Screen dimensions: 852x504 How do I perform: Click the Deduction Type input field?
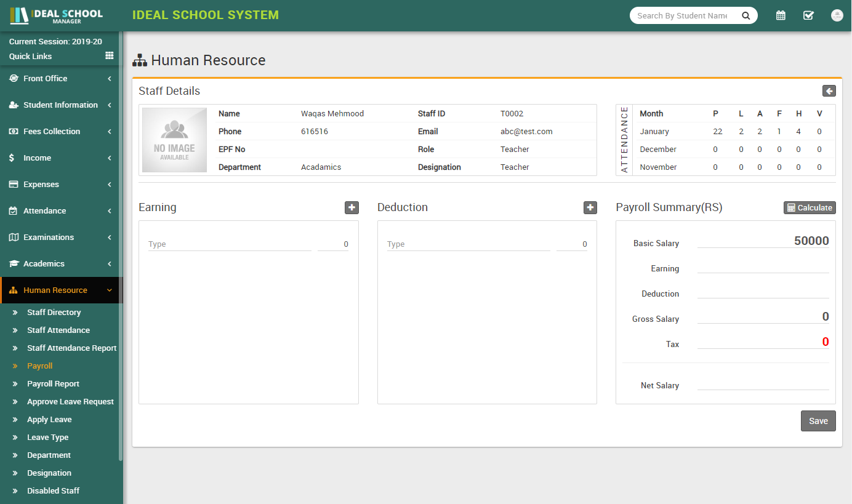(468, 244)
